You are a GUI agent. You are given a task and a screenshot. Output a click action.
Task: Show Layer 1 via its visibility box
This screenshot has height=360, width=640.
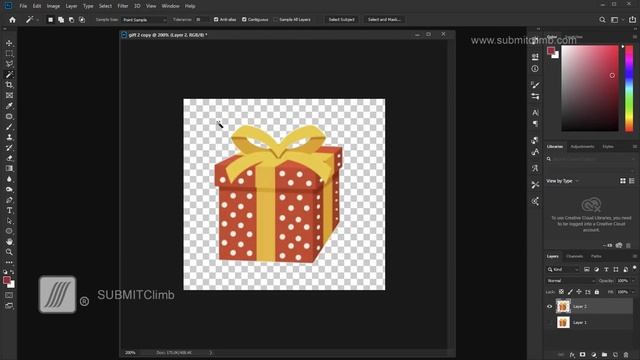pos(549,323)
